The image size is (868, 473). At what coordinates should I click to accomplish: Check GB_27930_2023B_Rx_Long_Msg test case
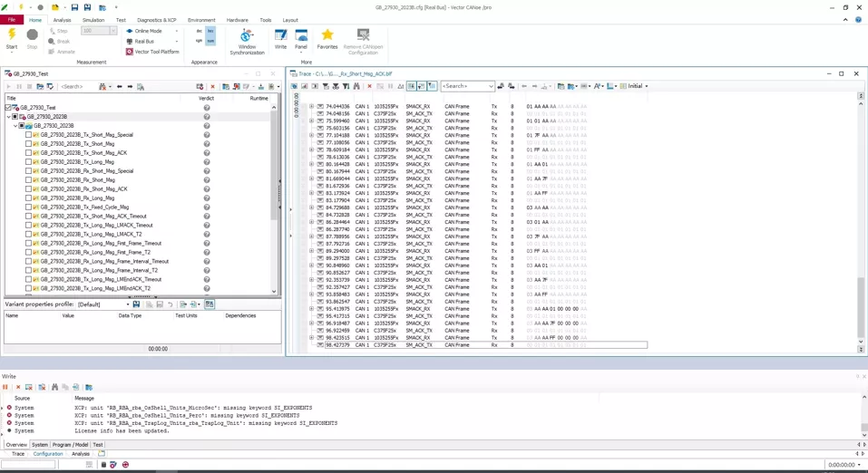click(x=28, y=198)
